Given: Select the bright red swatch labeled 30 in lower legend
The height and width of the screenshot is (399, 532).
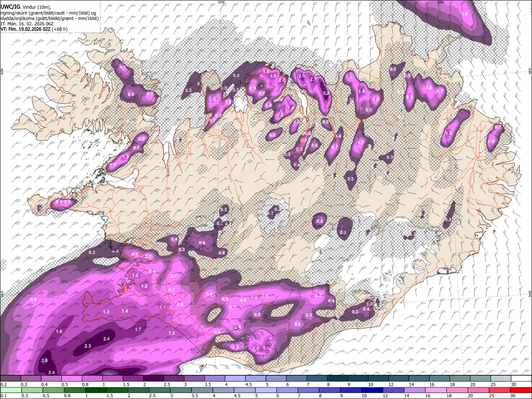Looking at the screenshot, I should click(521, 390).
